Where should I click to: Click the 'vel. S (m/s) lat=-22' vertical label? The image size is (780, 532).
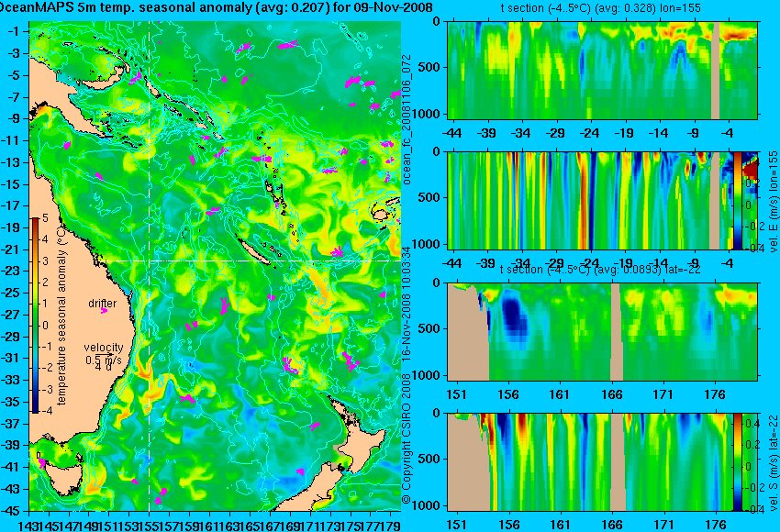coord(773,463)
